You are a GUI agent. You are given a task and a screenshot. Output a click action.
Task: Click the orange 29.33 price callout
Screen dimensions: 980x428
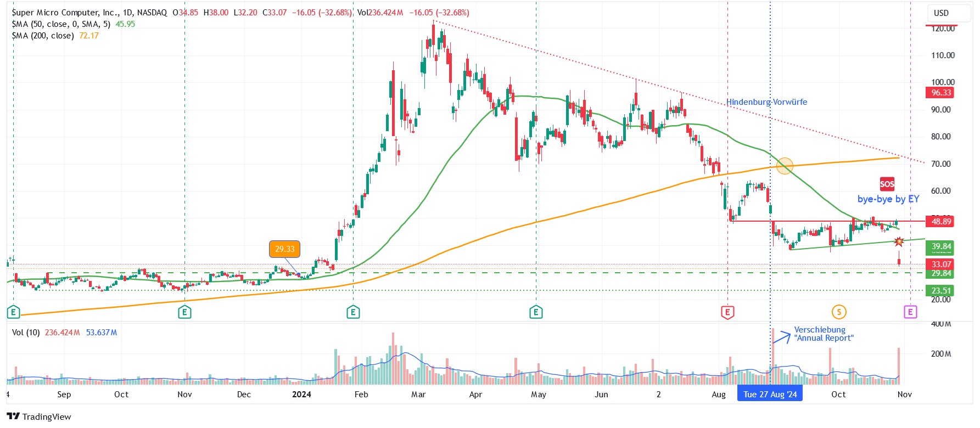(284, 249)
